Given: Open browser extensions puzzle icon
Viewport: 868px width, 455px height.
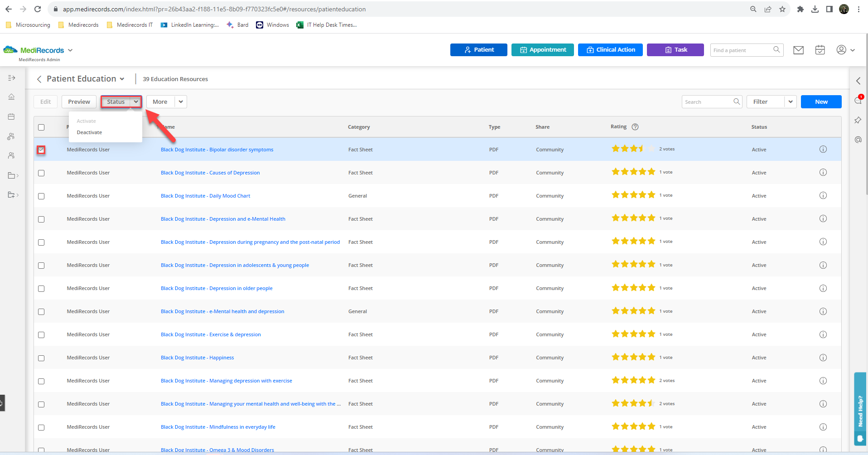Looking at the screenshot, I should pos(800,9).
